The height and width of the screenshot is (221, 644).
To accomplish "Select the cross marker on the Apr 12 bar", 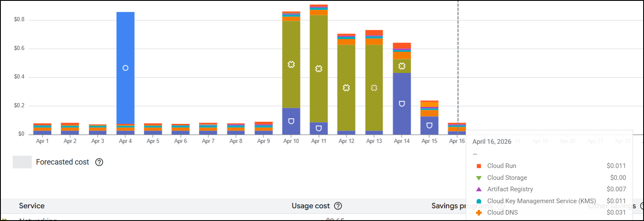I will pyautogui.click(x=346, y=88).
